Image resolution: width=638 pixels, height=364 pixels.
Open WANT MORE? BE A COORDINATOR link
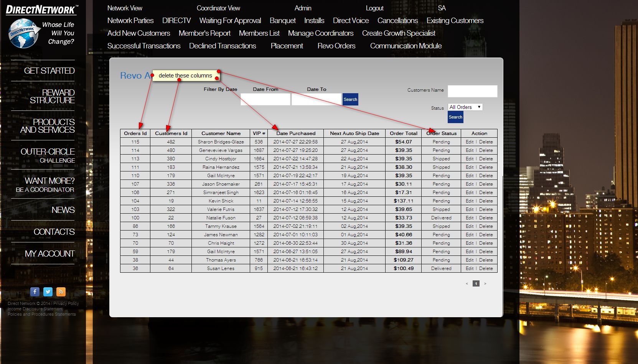pos(45,184)
